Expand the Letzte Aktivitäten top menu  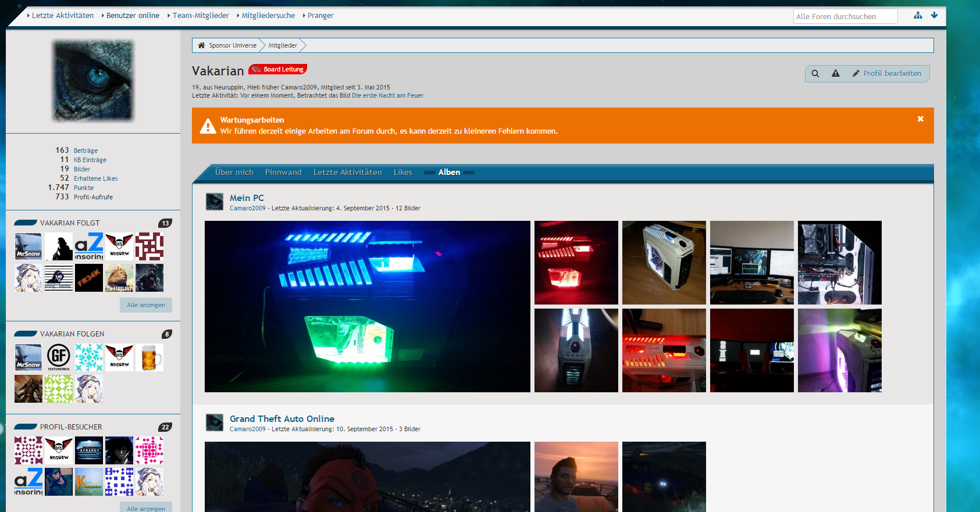[x=62, y=16]
